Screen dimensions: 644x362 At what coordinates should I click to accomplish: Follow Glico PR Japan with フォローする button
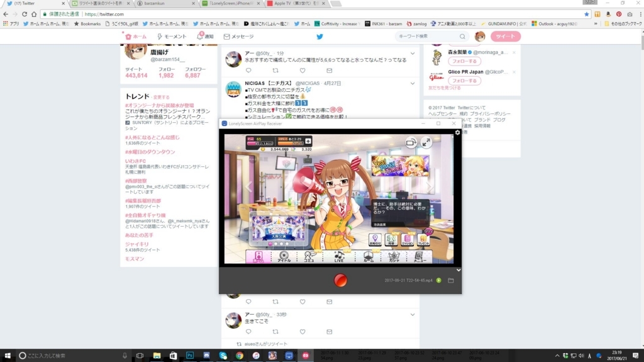coord(464,81)
